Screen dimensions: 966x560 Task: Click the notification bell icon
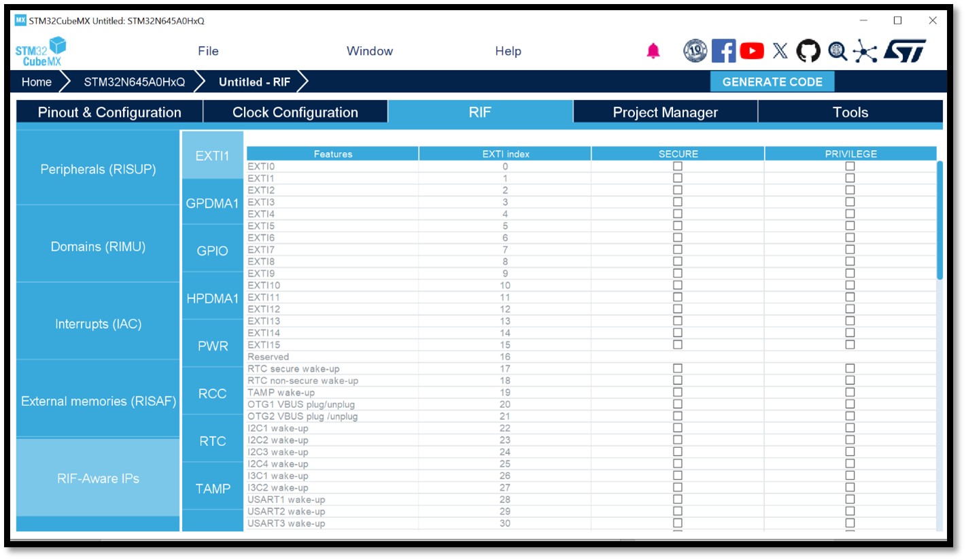653,51
